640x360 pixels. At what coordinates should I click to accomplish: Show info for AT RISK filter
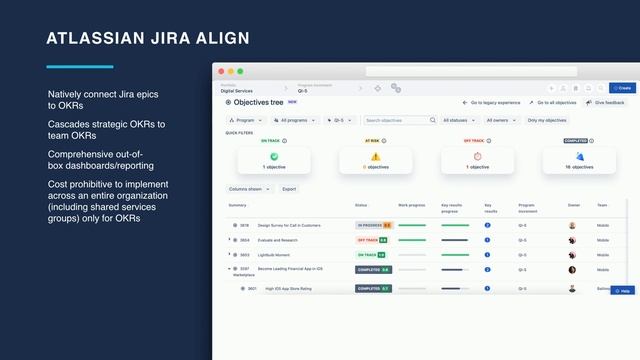(384, 141)
